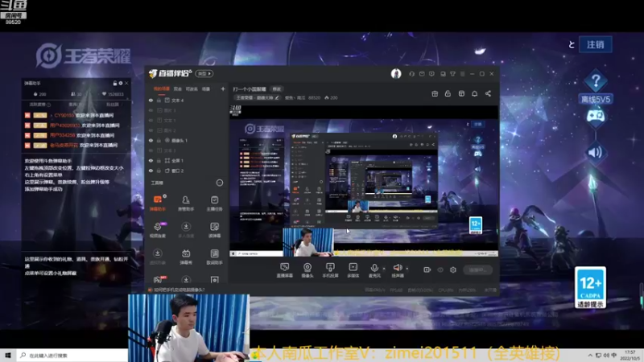This screenshot has height=362, width=644.
Task: Open the Windows Start menu
Action: (x=8, y=355)
